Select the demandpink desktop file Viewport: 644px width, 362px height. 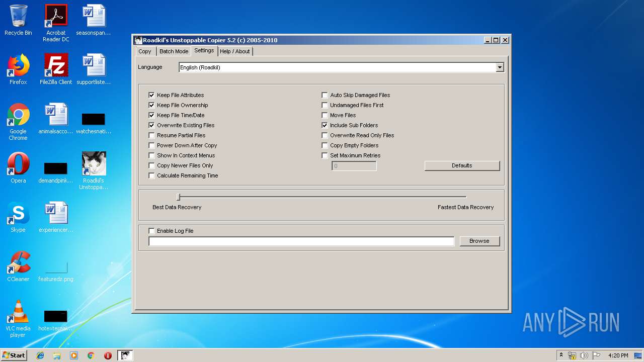pos(56,172)
